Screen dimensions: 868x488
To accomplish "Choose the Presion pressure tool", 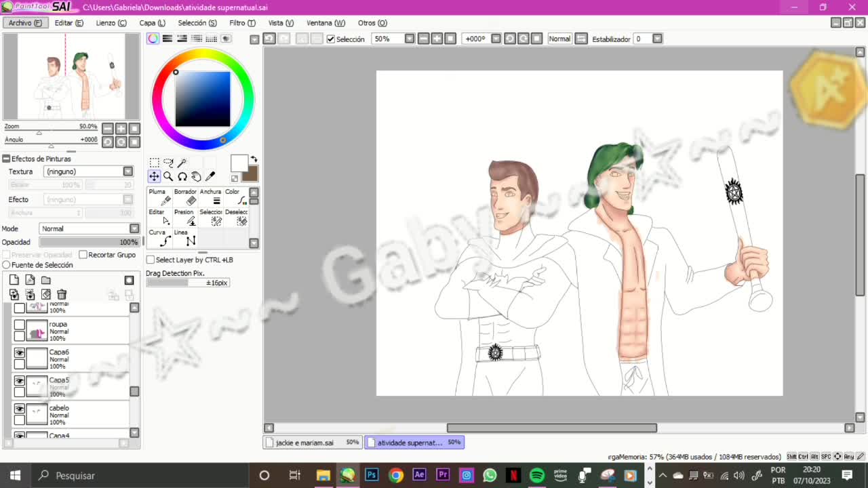I will (x=186, y=218).
